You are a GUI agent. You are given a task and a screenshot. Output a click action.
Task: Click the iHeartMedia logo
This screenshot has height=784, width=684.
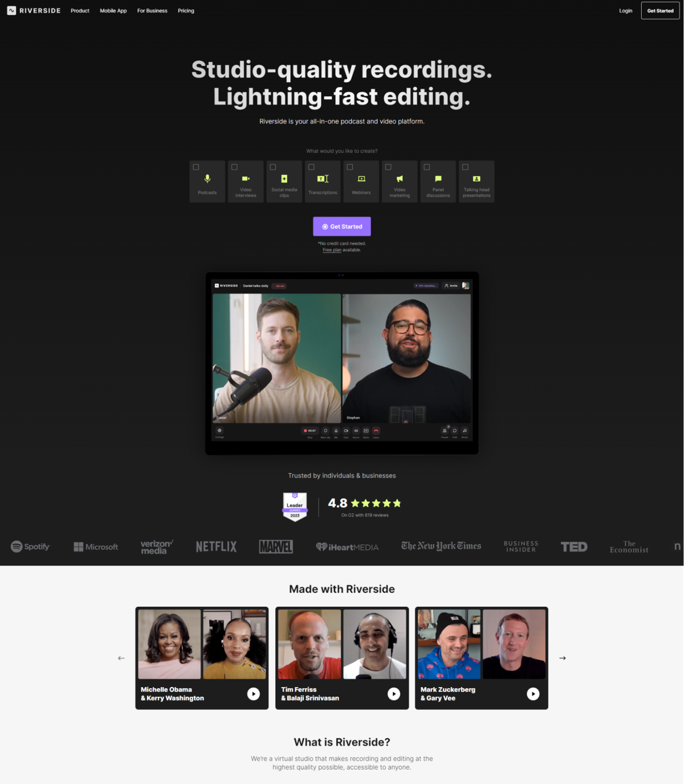click(347, 547)
